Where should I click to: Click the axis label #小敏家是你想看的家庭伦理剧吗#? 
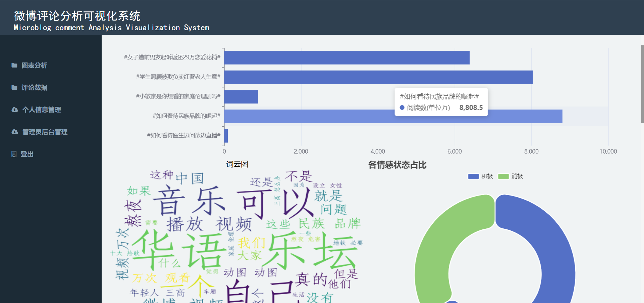[x=178, y=96]
